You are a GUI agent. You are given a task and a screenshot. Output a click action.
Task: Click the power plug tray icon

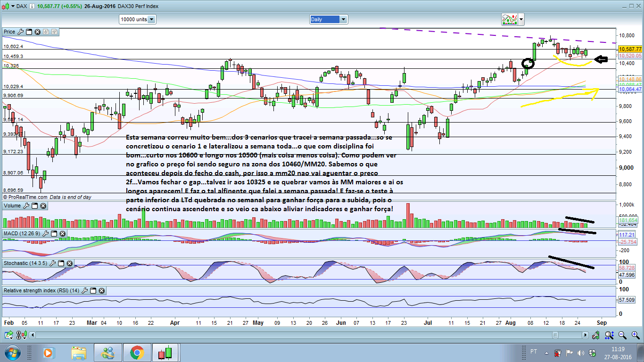click(558, 352)
